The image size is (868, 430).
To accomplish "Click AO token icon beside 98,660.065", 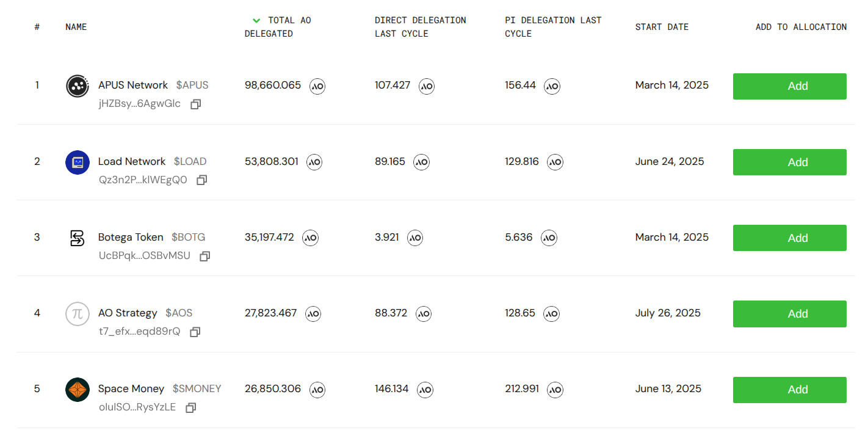I will 317,86.
